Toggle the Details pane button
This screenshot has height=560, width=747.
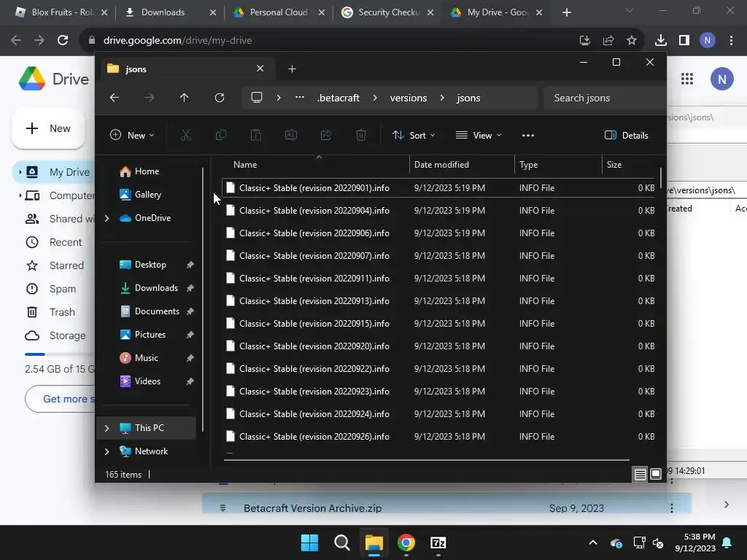click(x=626, y=135)
